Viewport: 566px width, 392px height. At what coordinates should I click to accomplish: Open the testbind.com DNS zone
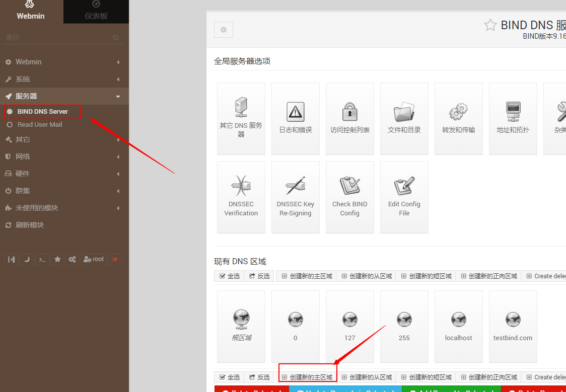(513, 327)
